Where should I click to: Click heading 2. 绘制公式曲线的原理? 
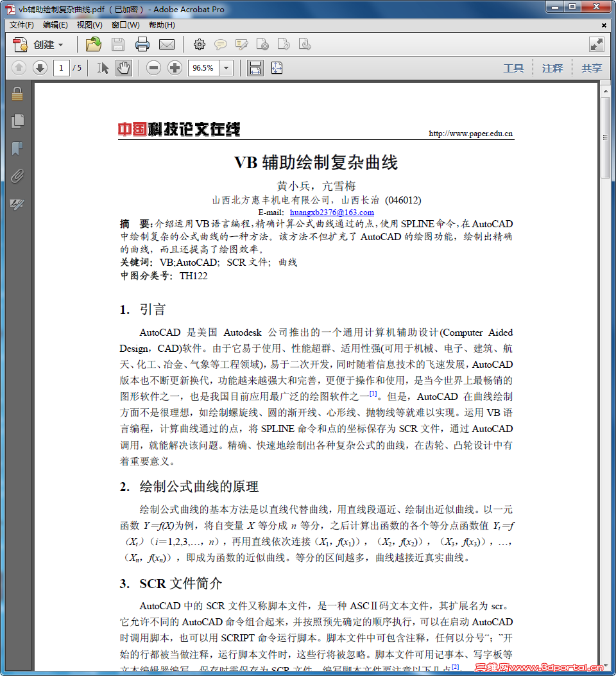click(x=189, y=487)
